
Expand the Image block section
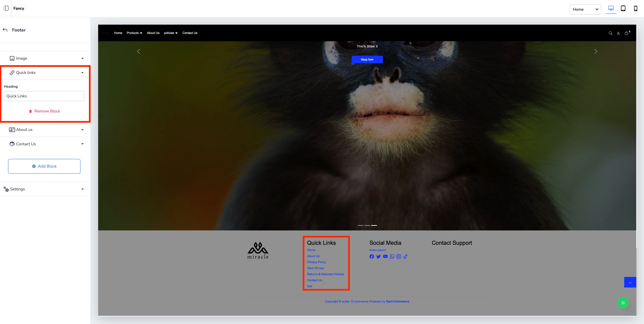pos(45,58)
